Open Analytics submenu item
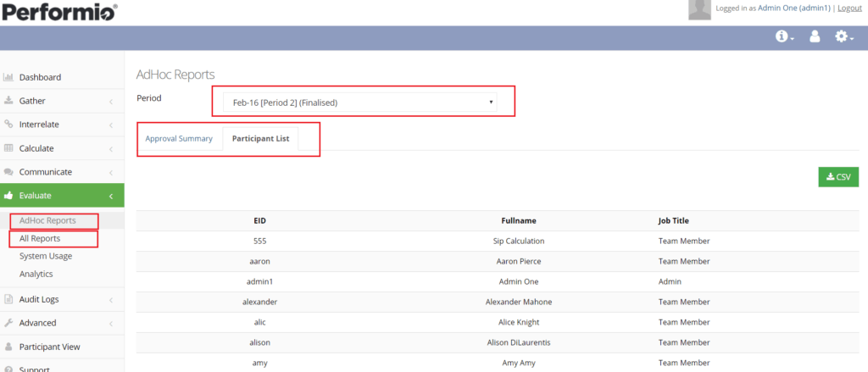This screenshot has width=868, height=372. tap(36, 274)
